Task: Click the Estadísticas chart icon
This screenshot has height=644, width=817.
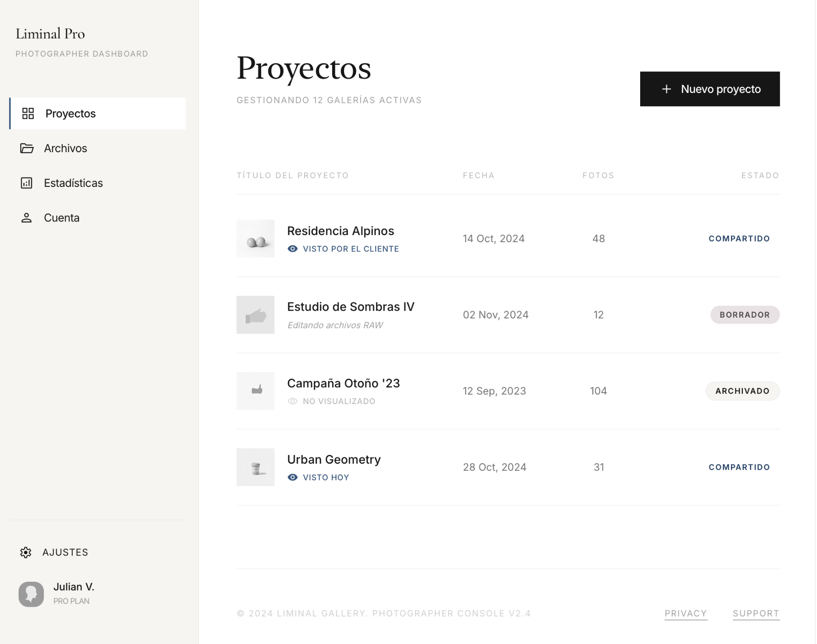Action: (27, 183)
